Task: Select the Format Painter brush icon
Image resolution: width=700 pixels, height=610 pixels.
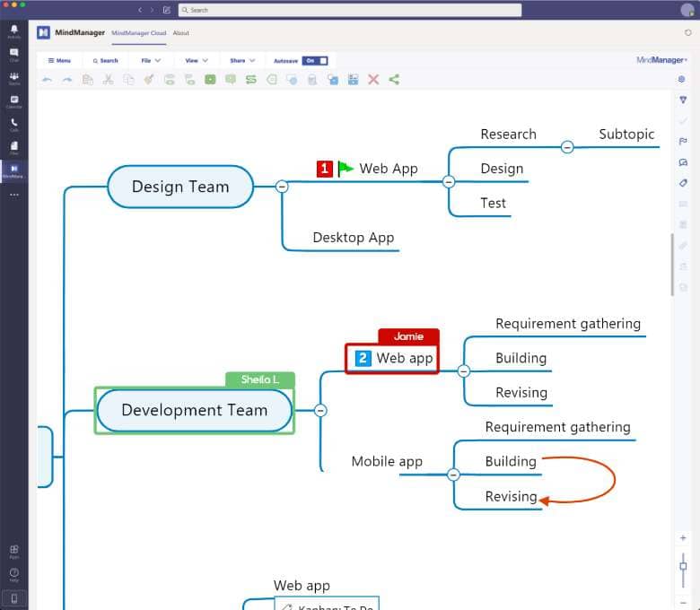Action: point(149,80)
